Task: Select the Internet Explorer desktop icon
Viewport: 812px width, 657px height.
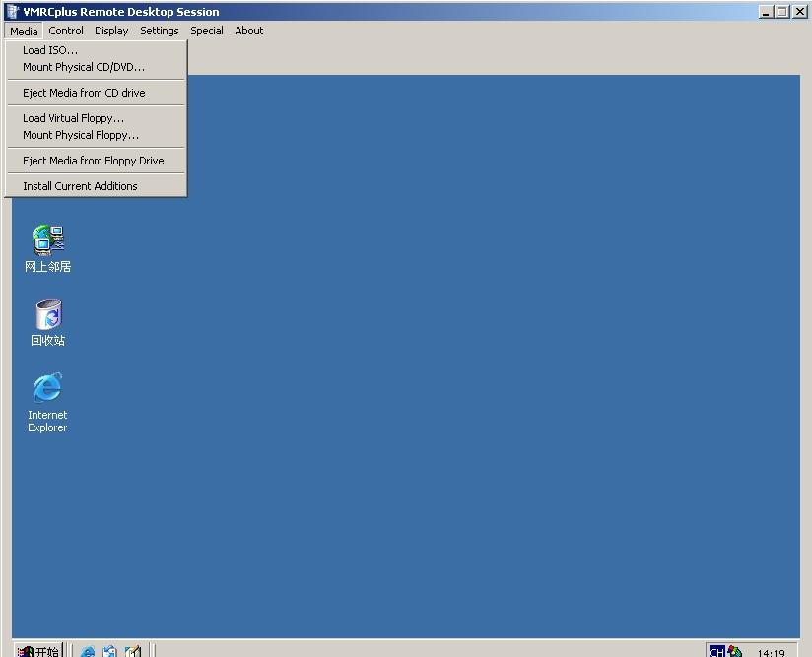Action: tap(47, 402)
